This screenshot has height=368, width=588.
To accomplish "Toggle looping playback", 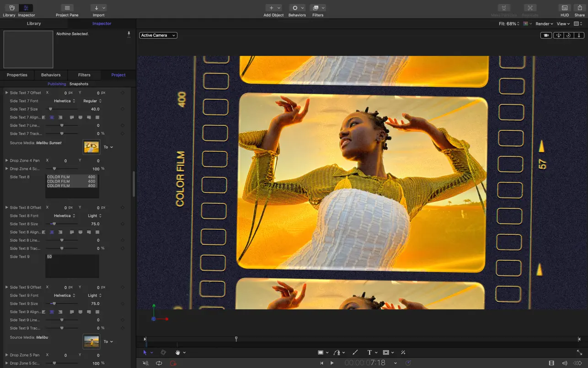I will 159,363.
